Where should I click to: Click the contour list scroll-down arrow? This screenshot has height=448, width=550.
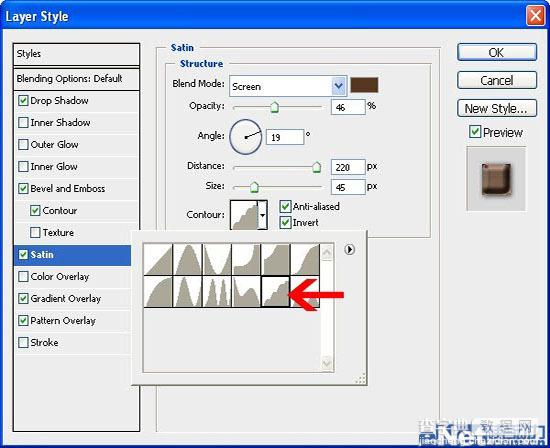(x=327, y=362)
